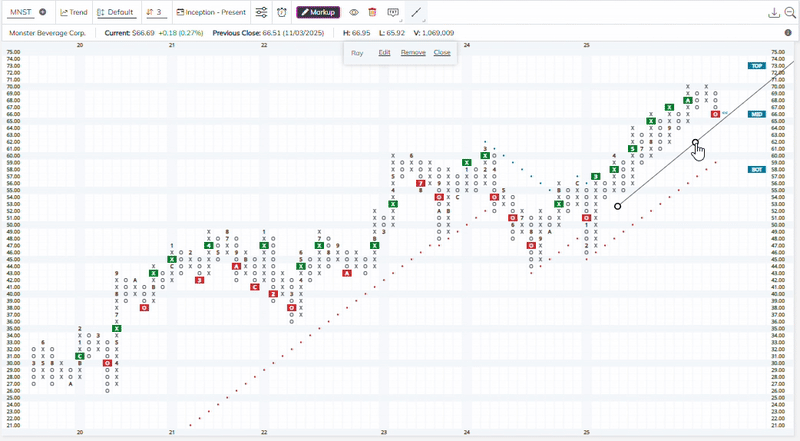
Task: Click the L: 65.92 low value
Action: (392, 33)
